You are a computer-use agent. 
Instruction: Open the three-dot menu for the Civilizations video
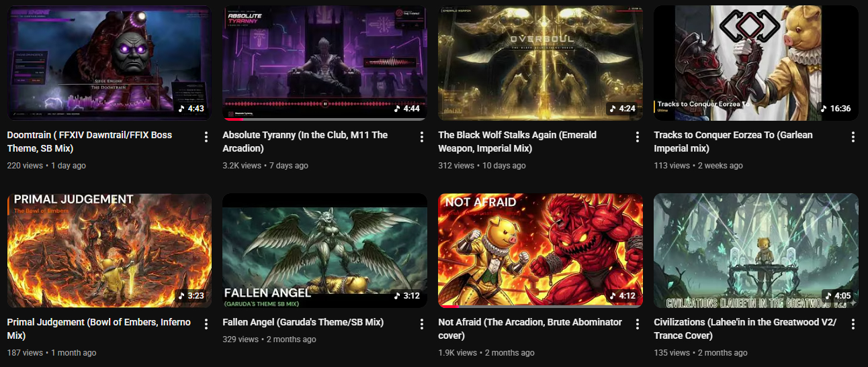(x=853, y=324)
